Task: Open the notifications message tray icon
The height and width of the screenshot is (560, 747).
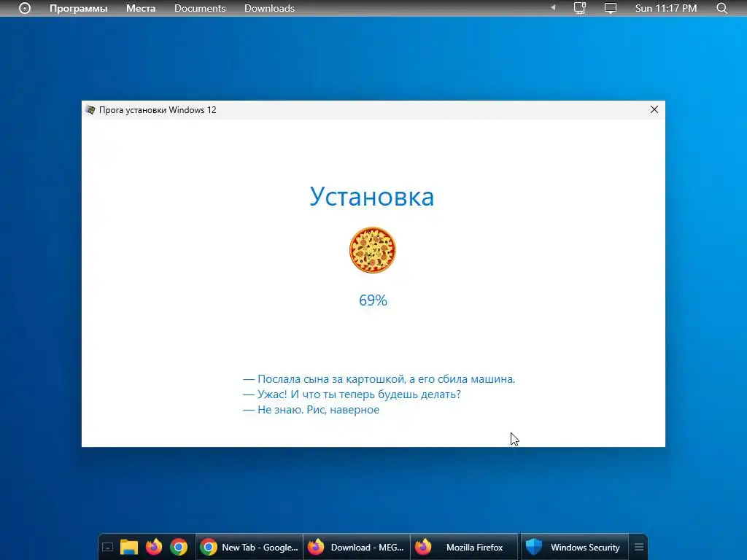Action: pos(611,9)
